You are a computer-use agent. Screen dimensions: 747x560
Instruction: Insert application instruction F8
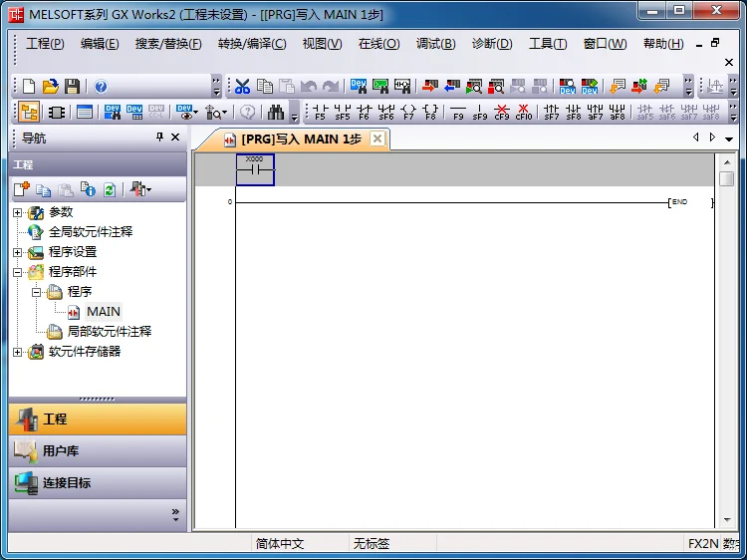pyautogui.click(x=430, y=113)
